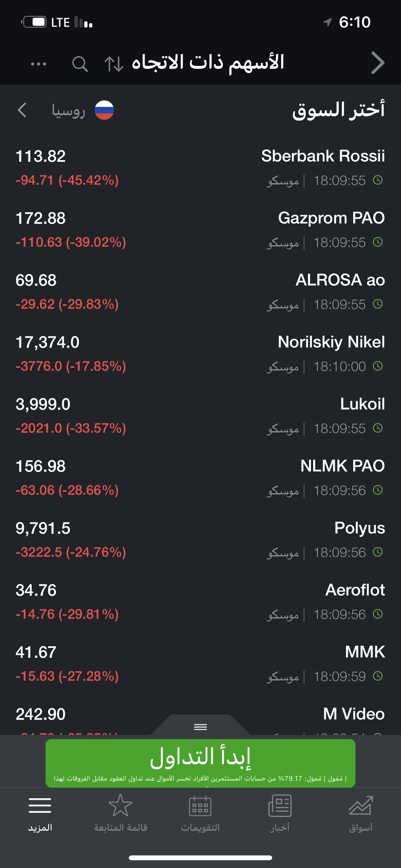
Task: Open the Watchlist star icon
Action: [x=120, y=805]
